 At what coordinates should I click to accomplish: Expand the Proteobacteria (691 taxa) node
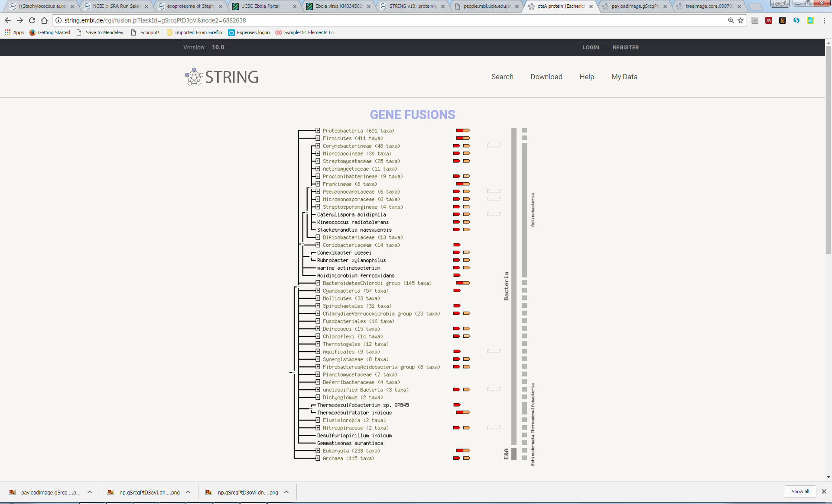click(318, 131)
